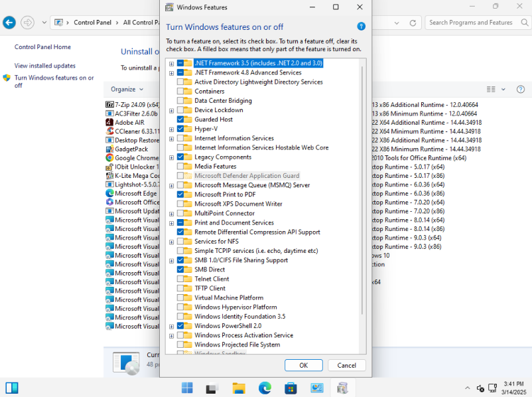Click the search magnifier icon in Programs and Features
This screenshot has width=532, height=397.
[x=524, y=23]
